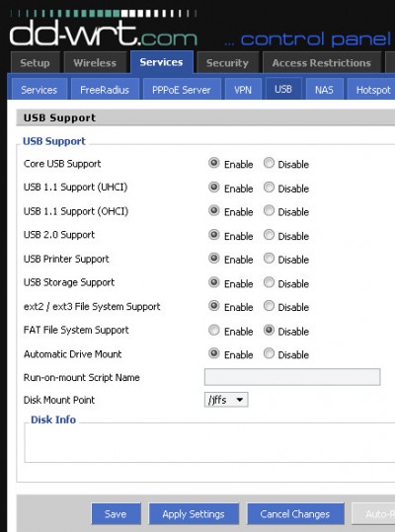The width and height of the screenshot is (395, 532).
Task: Go to the Security tab
Action: coord(227,63)
